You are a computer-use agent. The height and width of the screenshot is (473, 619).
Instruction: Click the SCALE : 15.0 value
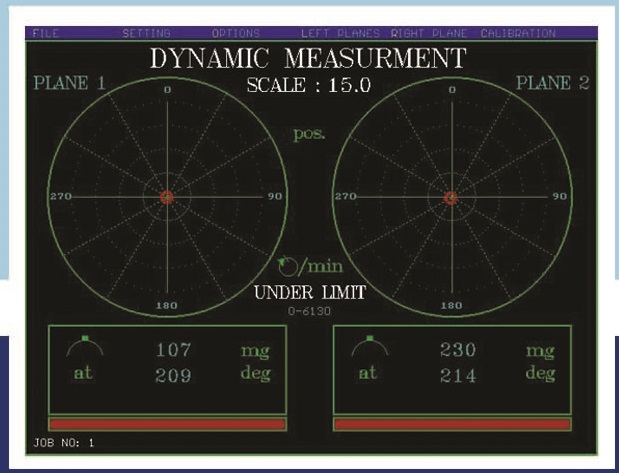click(x=308, y=86)
